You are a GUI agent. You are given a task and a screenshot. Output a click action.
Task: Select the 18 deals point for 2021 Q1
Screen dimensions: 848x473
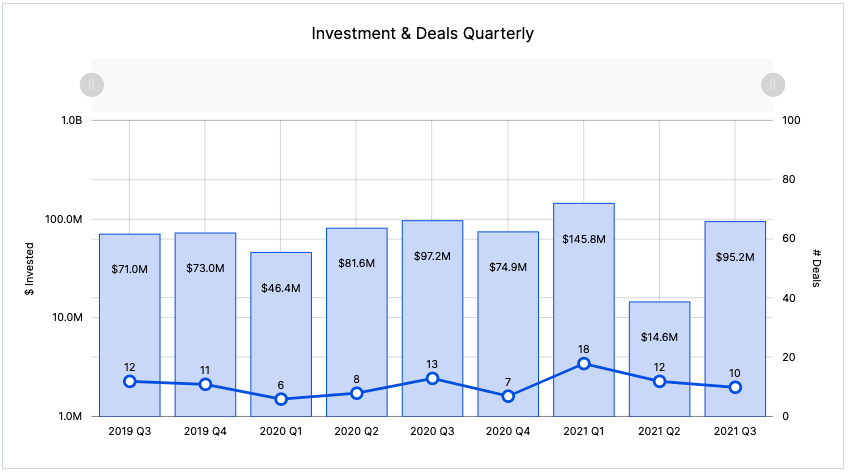tap(584, 363)
